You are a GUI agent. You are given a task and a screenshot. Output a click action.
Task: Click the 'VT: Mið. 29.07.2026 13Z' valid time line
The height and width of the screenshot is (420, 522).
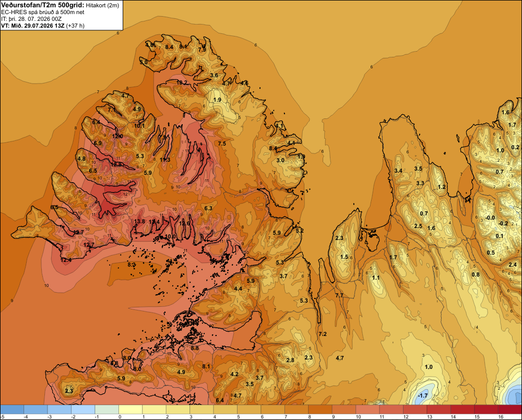click(32, 26)
